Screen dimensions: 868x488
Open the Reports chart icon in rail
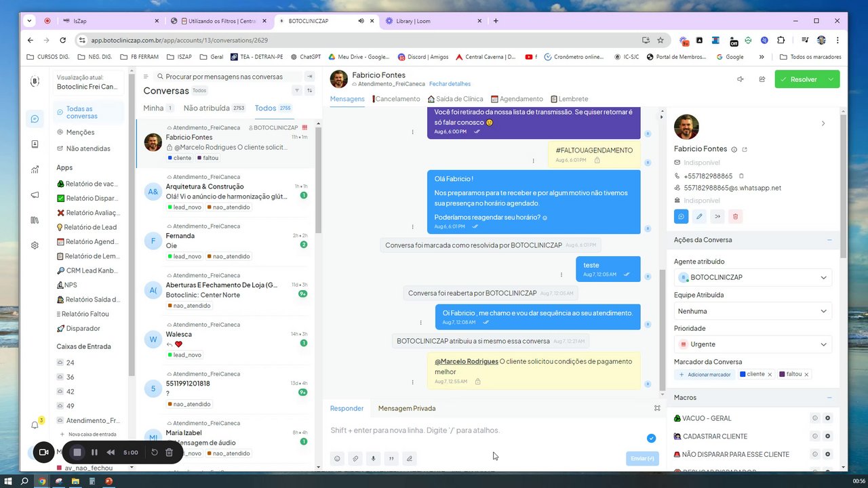pos(35,169)
